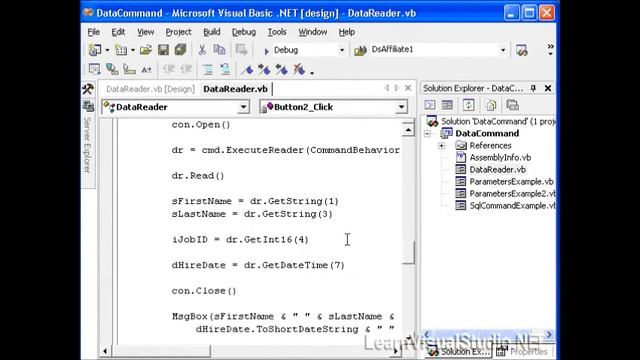
Task: Click the Copy icon in toolbar
Action: pos(220,50)
